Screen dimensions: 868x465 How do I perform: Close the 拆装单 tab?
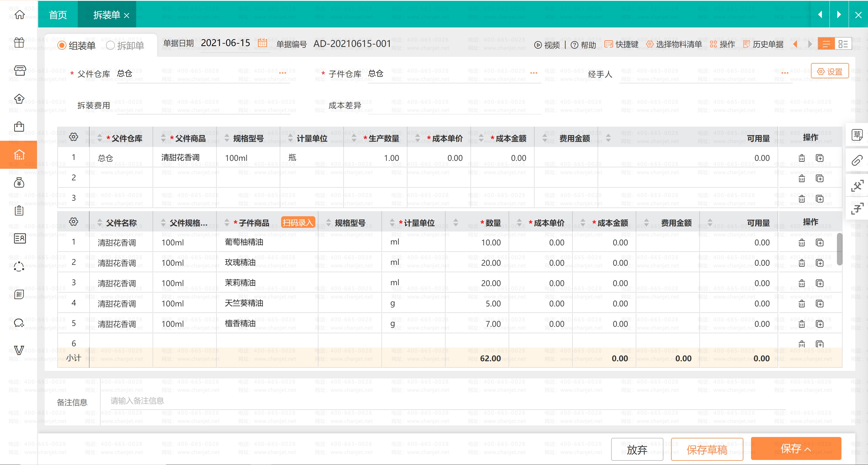point(127,16)
